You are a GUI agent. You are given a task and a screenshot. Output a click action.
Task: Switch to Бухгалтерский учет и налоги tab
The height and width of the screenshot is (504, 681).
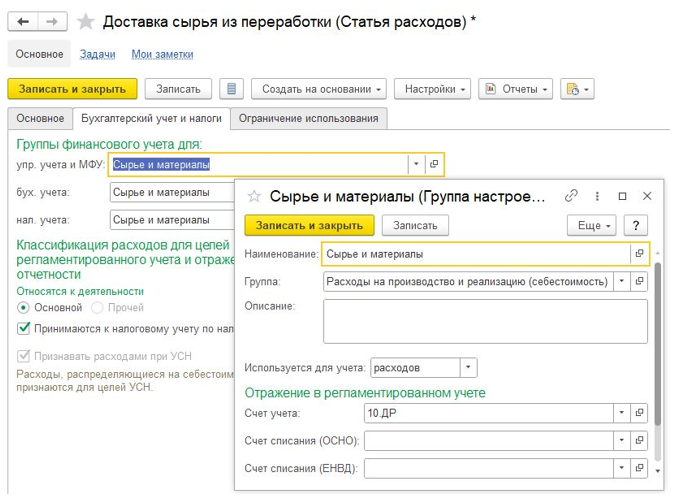point(151,118)
